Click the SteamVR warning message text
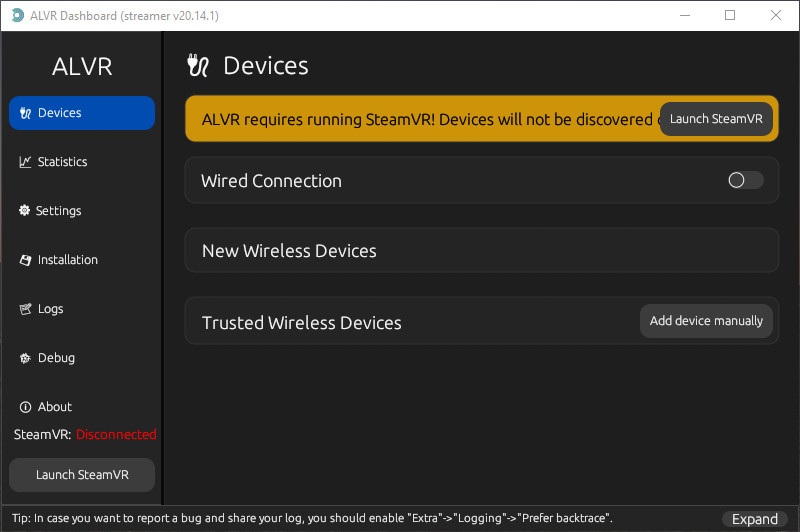Viewport: 800px width, 532px height. tap(430, 119)
